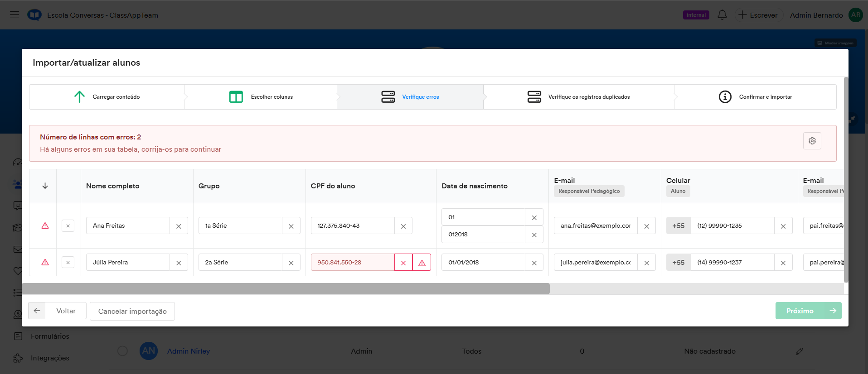
Task: Open the +55 country code for Ana Freitas
Action: click(x=678, y=225)
